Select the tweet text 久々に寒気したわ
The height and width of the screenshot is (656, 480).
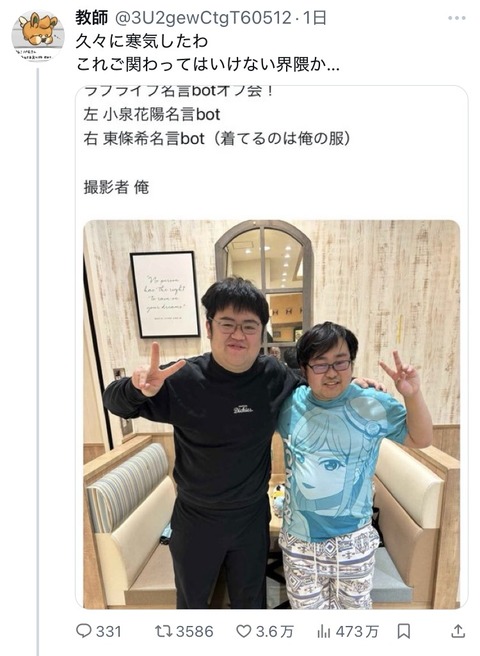142,41
